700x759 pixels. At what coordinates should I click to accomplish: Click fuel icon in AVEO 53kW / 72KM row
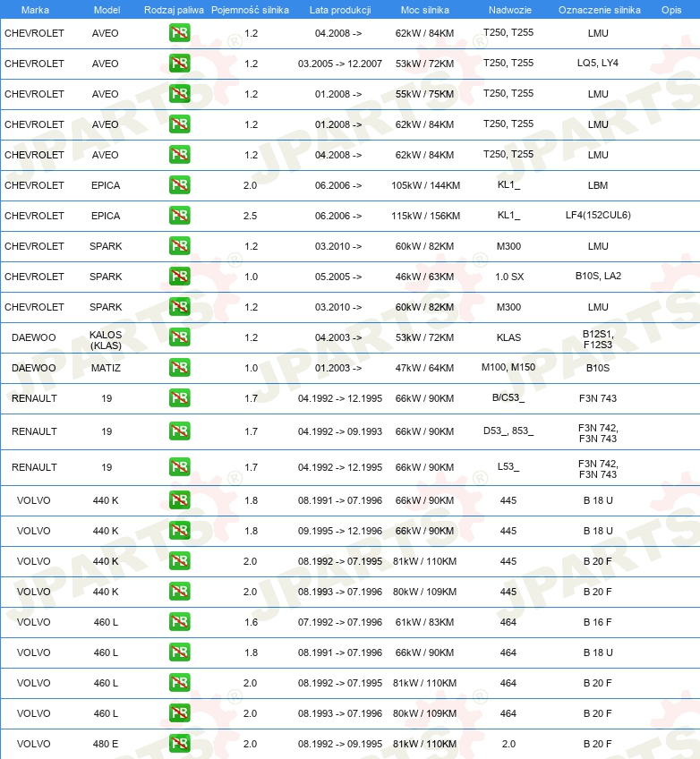(180, 64)
